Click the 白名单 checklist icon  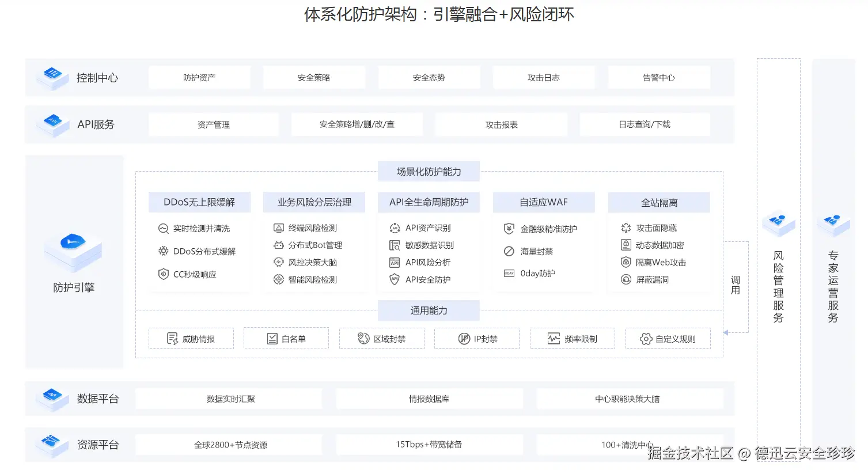[272, 339]
